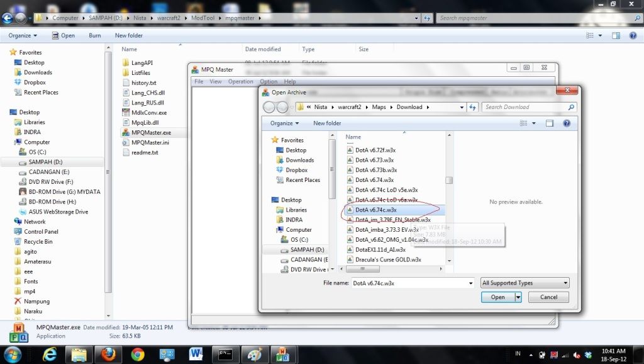Select DotA v6.74c.w3x file
The height and width of the screenshot is (364, 644).
[376, 210]
